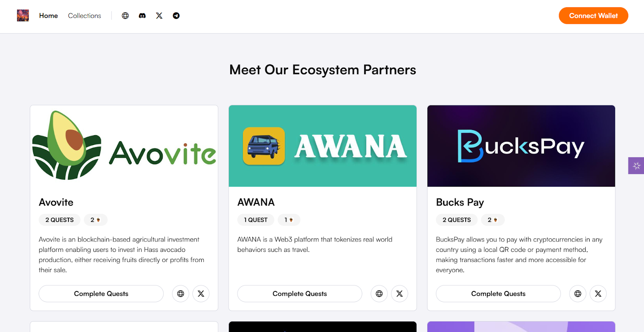Select the AWANA card title
The image size is (644, 332).
[256, 202]
